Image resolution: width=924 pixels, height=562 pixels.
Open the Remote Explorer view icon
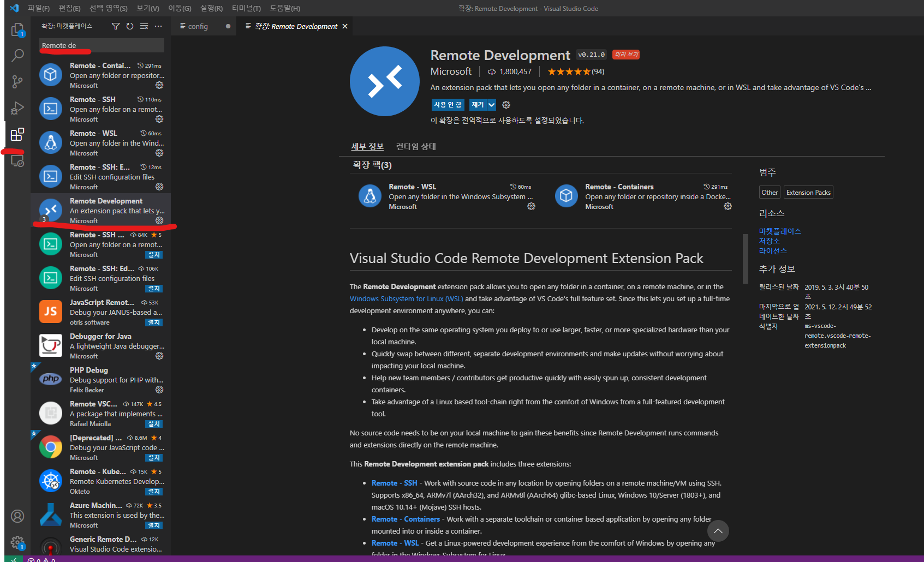pyautogui.click(x=17, y=161)
